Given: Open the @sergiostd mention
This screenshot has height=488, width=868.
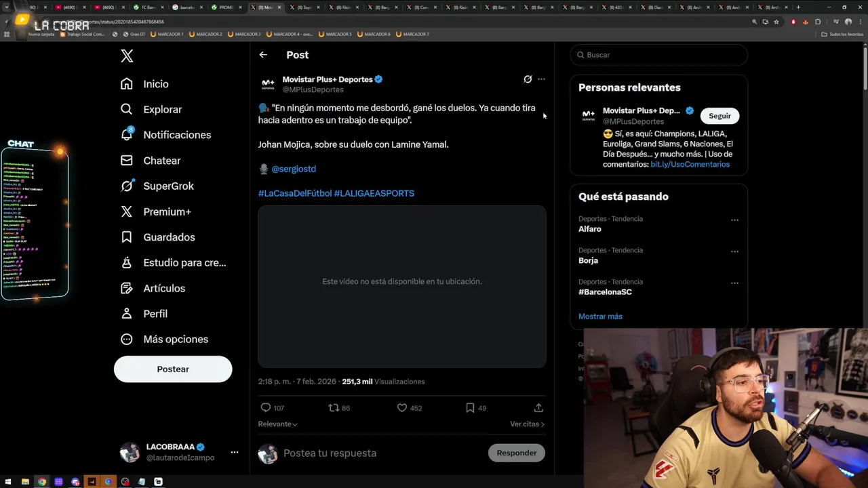Looking at the screenshot, I should pos(294,169).
